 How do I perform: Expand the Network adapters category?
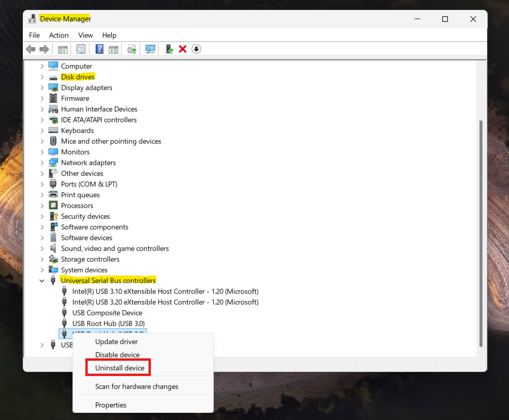(x=42, y=162)
